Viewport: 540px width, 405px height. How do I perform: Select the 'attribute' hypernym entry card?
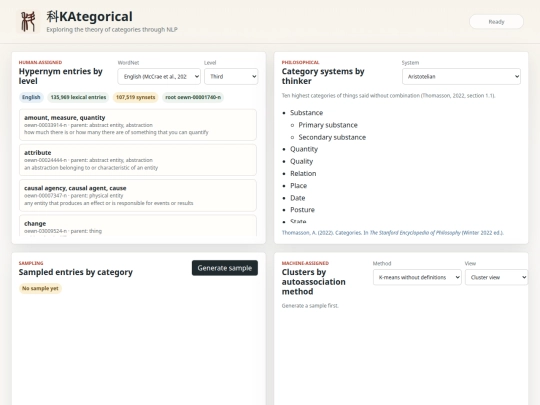tap(138, 160)
